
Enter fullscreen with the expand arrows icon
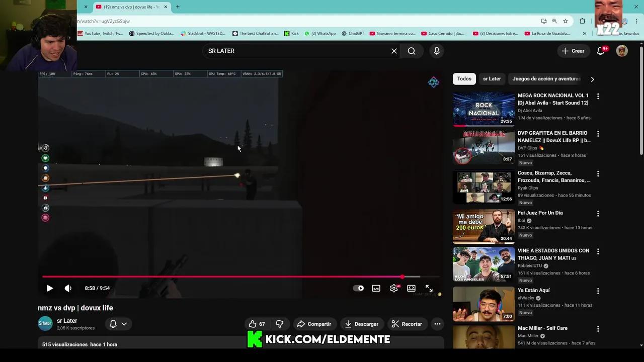[x=429, y=288]
